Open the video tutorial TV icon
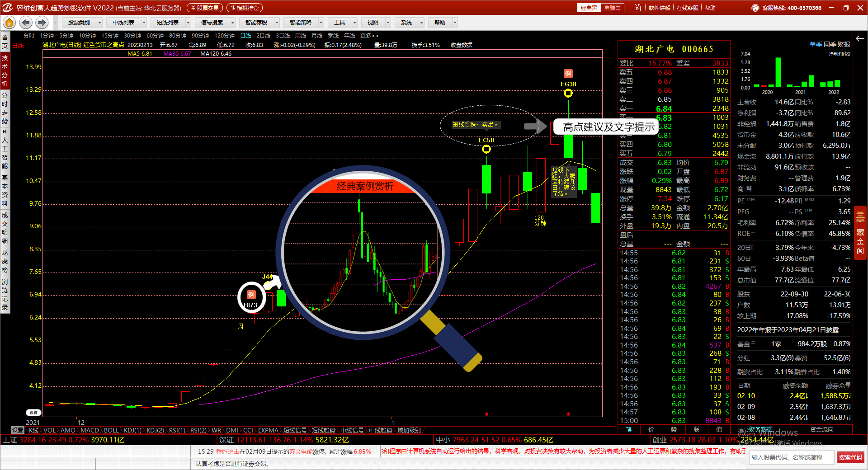This screenshot has height=470, width=868. point(637,8)
